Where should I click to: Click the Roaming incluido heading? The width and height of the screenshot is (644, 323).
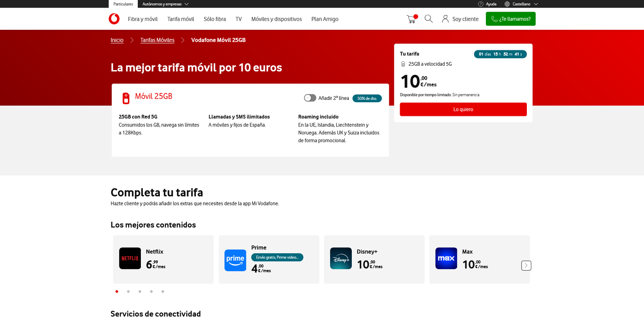point(318,117)
